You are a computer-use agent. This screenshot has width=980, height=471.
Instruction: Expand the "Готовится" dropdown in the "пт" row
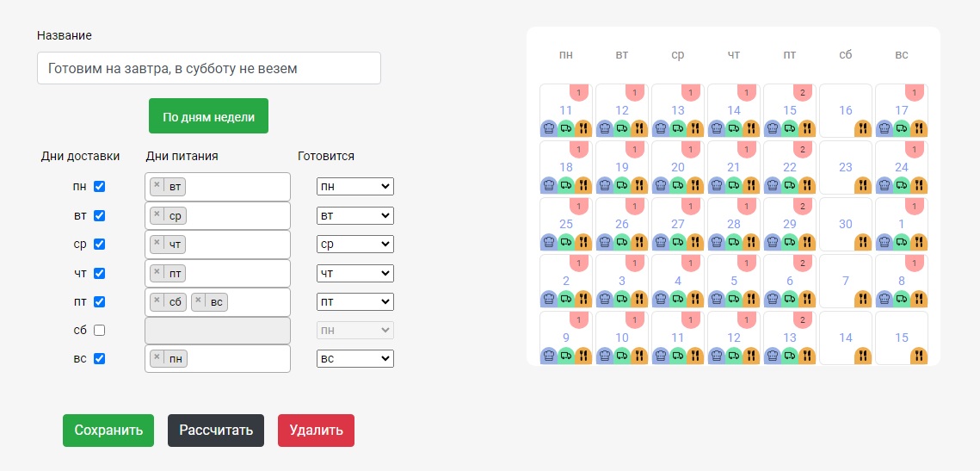[x=355, y=301]
